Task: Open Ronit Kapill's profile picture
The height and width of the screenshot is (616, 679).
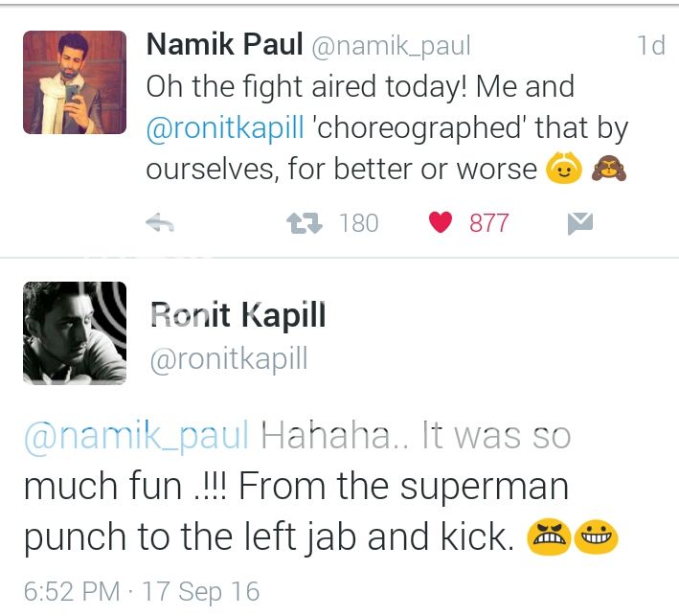Action: [75, 333]
